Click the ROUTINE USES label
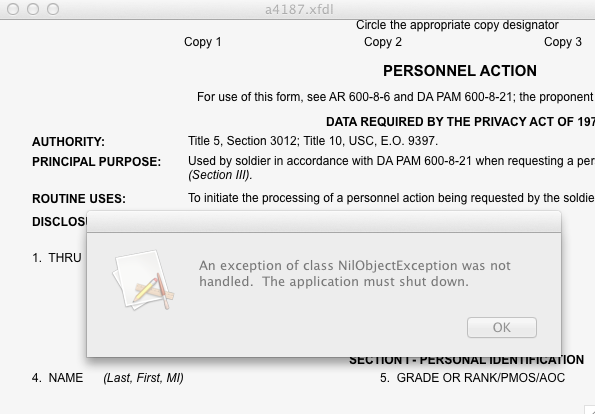This screenshot has height=414, width=595. pos(79,199)
